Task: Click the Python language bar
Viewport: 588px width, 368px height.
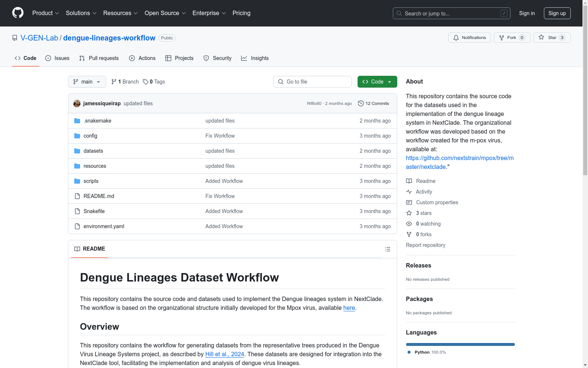Action: pyautogui.click(x=460, y=344)
